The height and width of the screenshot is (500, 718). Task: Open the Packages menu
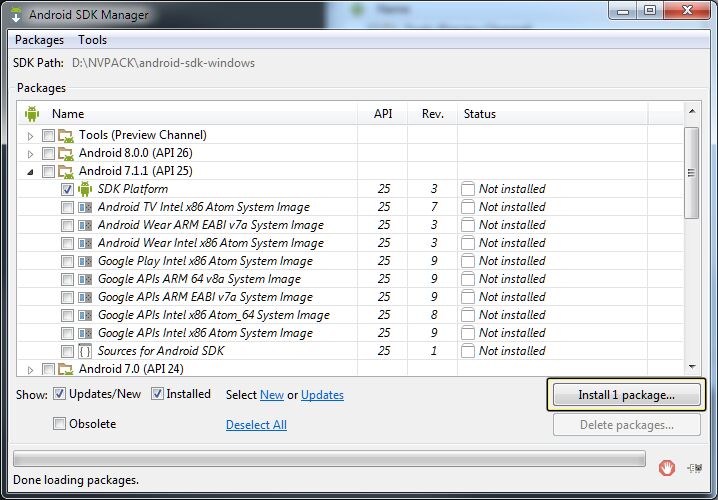pyautogui.click(x=39, y=40)
